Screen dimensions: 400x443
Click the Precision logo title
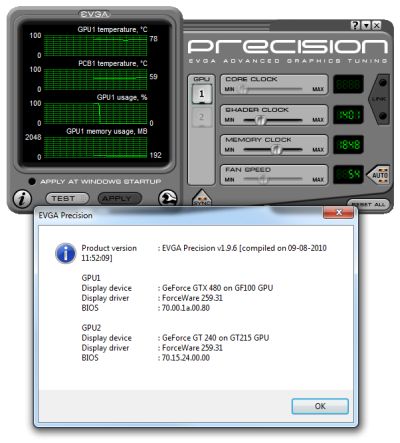point(288,46)
